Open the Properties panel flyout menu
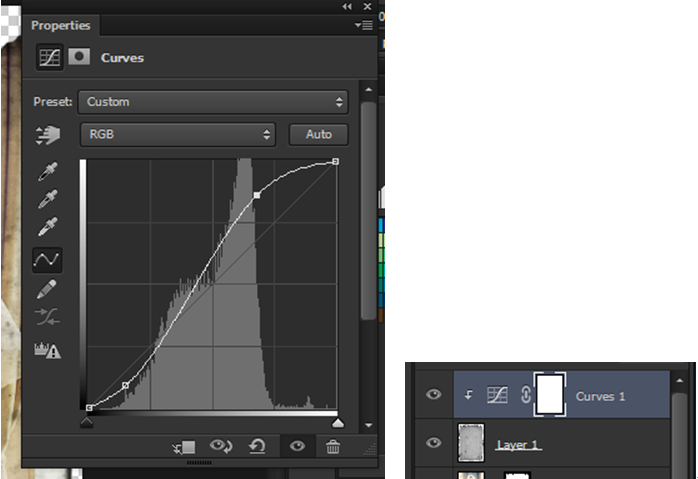Image resolution: width=698 pixels, height=479 pixels. pos(364,25)
